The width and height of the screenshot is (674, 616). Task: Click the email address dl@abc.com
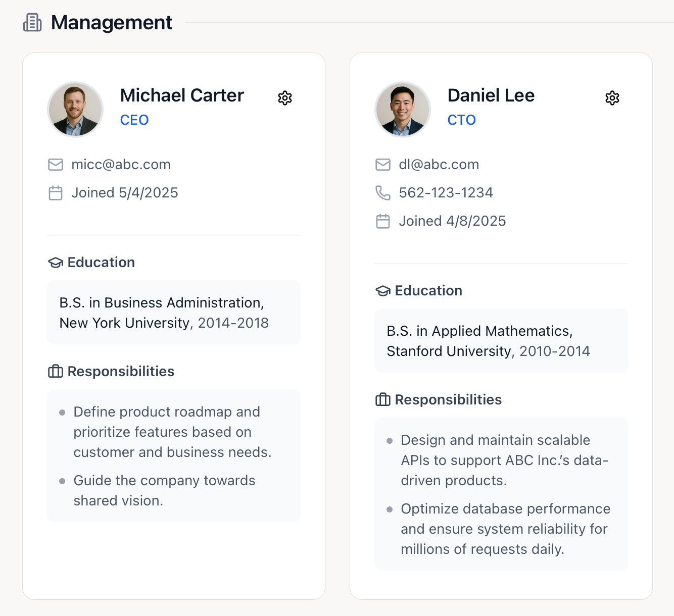[x=439, y=164]
